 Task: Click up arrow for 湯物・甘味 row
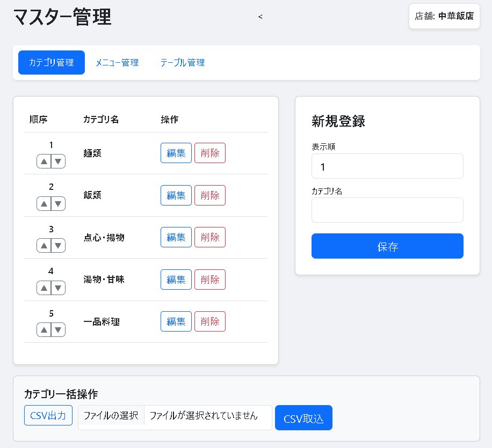(x=44, y=288)
